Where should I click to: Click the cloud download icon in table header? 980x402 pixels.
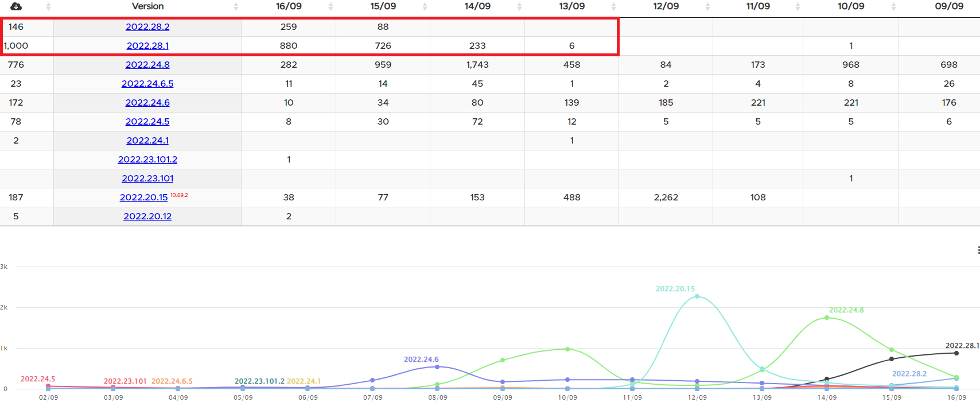[16, 6]
